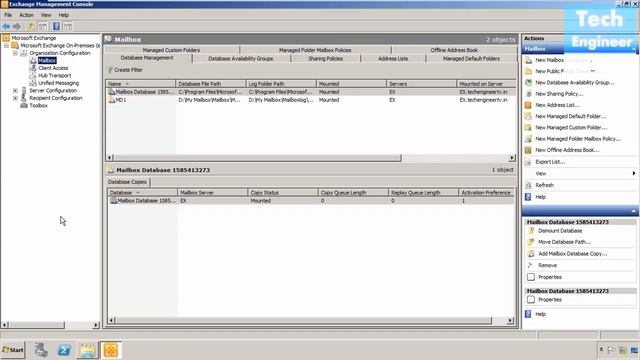Screen dimensions: 640x360
Task: Select Mailbox node under Organization Configuration
Action: 47,60
